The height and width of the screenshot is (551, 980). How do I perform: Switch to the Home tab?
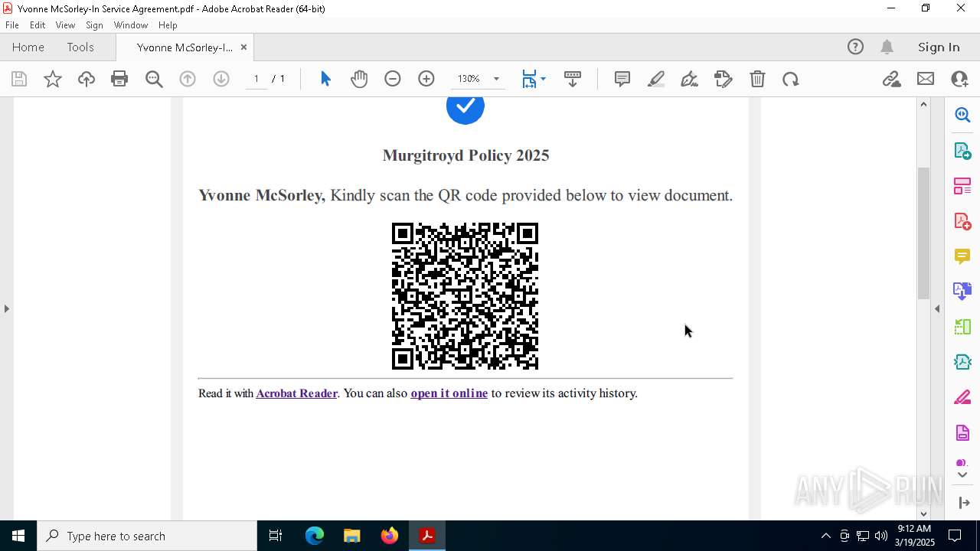coord(28,47)
